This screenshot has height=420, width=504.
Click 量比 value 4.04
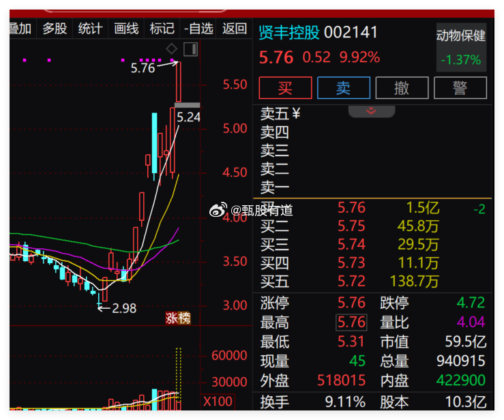[471, 322]
